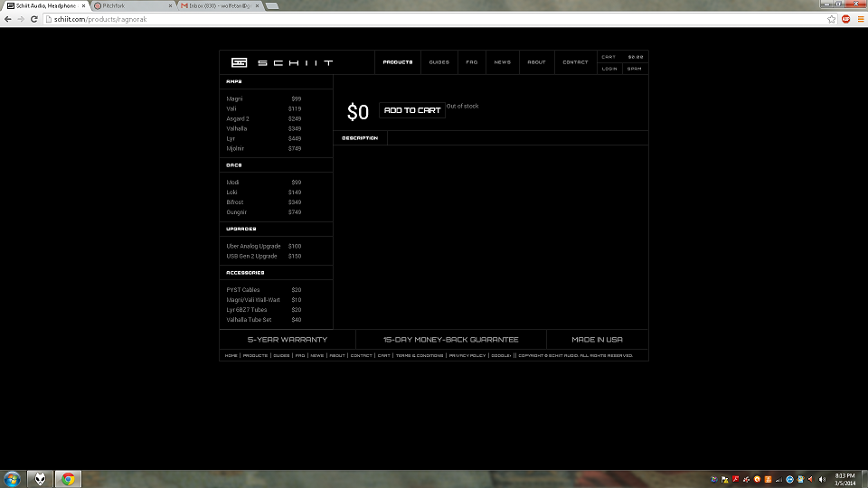
Task: Click the orange circular tray icon
Action: (x=758, y=479)
